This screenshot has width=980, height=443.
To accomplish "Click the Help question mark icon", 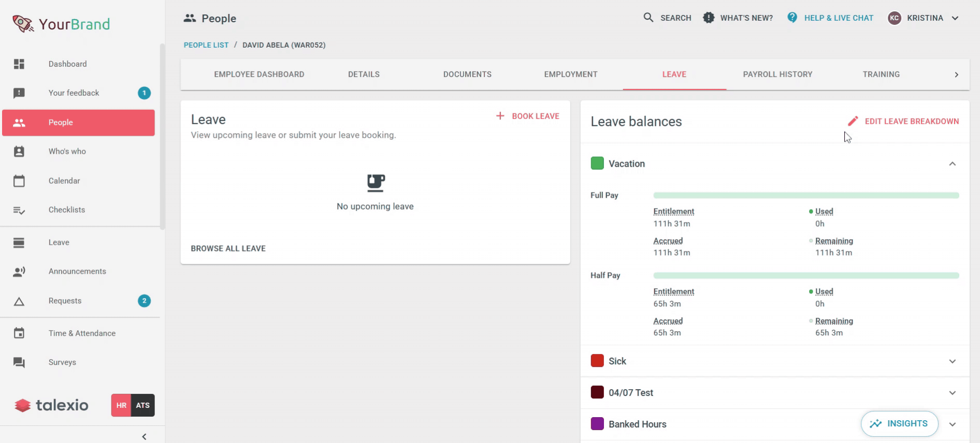I will 792,18.
